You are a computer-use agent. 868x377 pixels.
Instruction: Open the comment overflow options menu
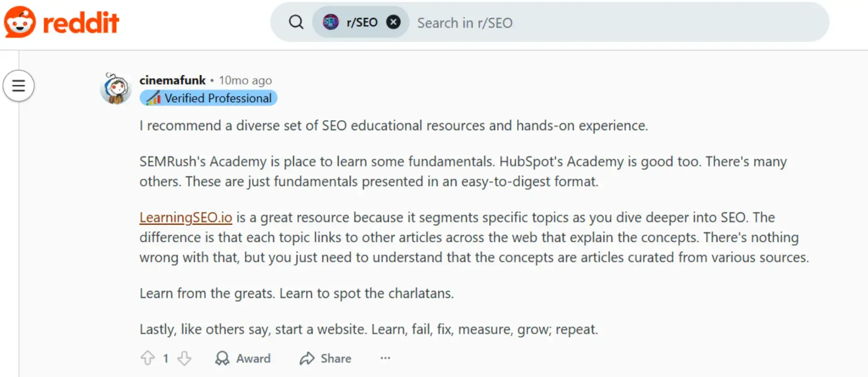pyautogui.click(x=385, y=358)
